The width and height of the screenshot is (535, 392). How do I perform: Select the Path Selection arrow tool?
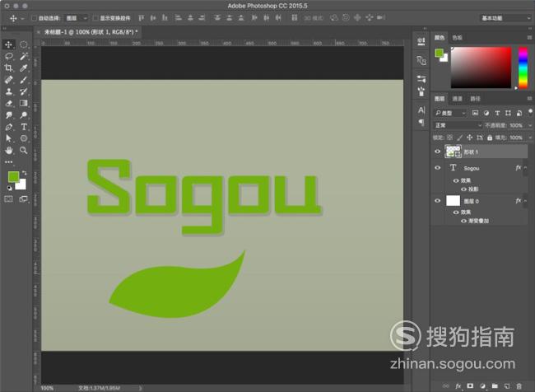tap(8, 138)
